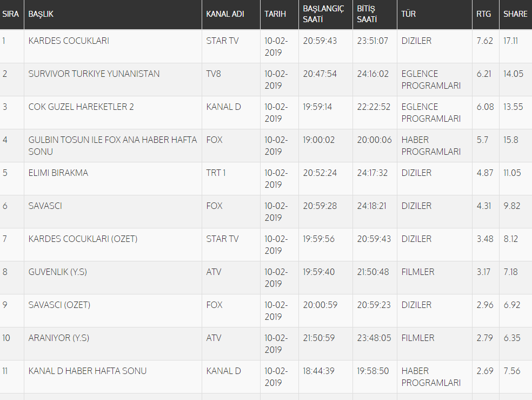Click the SHARE column header
Screen dimensions: 532x400
coord(515,14)
